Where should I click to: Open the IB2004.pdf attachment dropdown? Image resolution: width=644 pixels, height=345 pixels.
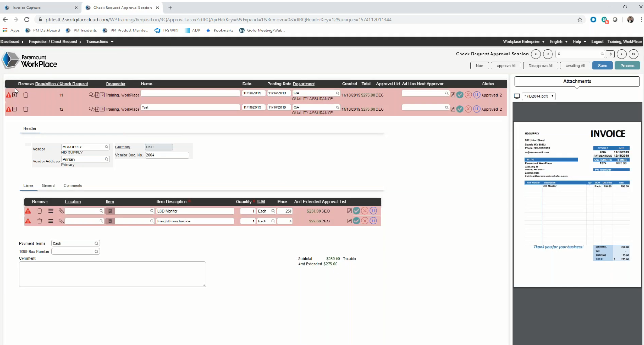(x=540, y=96)
